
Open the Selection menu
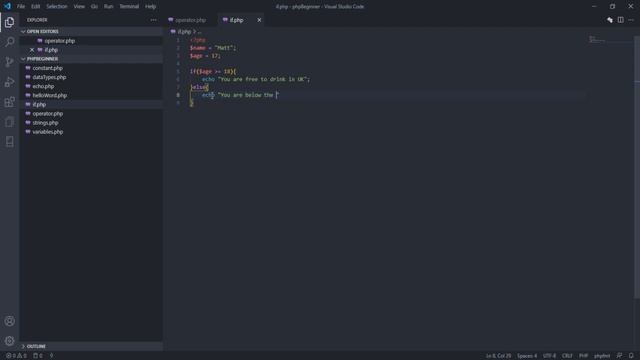click(x=56, y=7)
